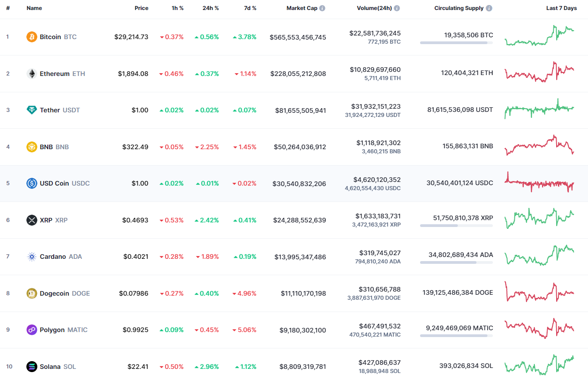Sort the table by the Price header
The width and height of the screenshot is (588, 383).
(142, 8)
